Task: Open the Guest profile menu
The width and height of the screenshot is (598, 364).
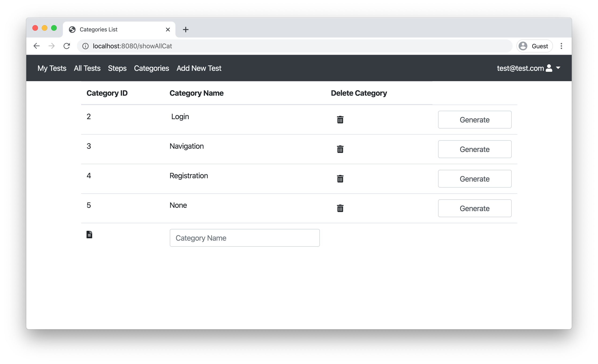Action: coord(534,46)
